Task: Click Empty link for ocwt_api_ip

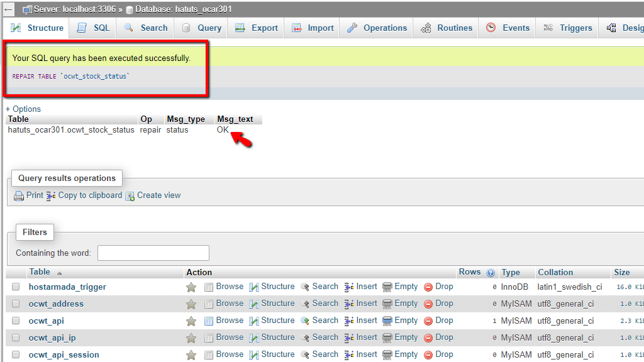Action: pos(406,337)
